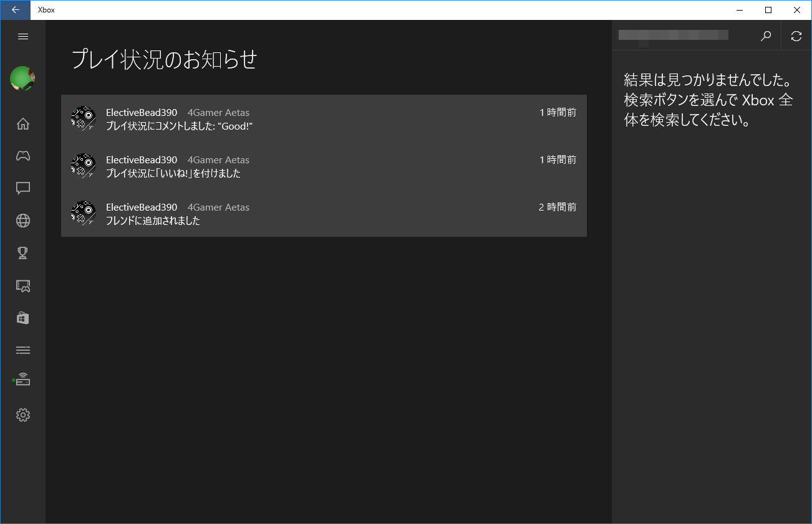The image size is (812, 524).
Task: Open the console Connect icon
Action: (x=23, y=379)
